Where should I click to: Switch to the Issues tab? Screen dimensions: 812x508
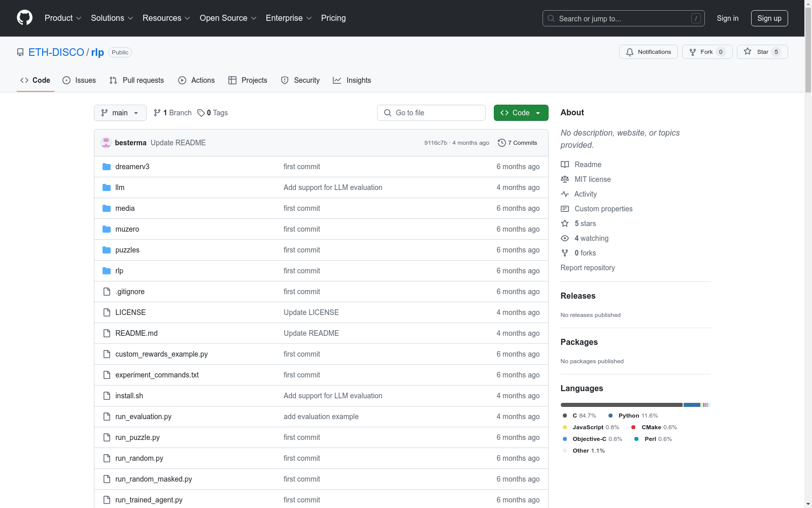pos(79,80)
